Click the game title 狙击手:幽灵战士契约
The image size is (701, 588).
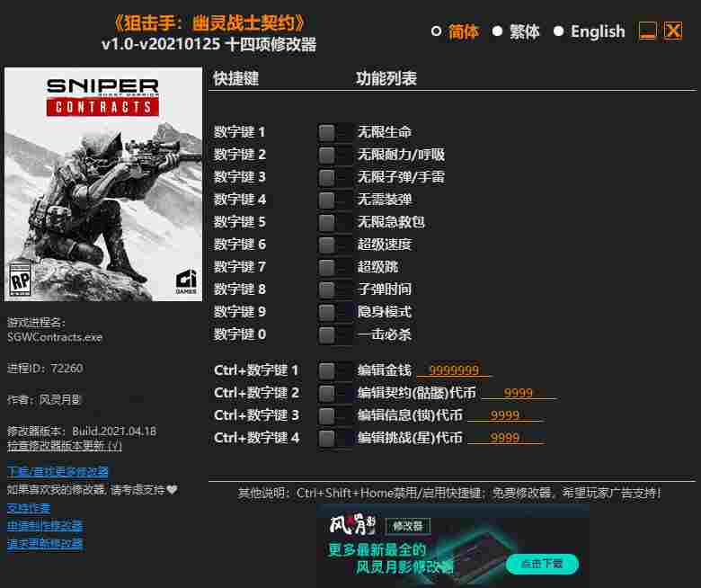point(209,23)
